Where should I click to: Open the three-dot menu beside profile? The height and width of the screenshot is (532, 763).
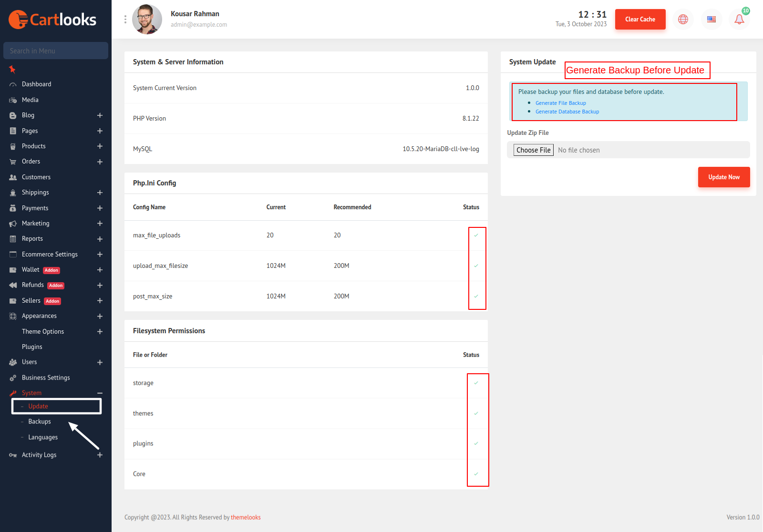125,20
